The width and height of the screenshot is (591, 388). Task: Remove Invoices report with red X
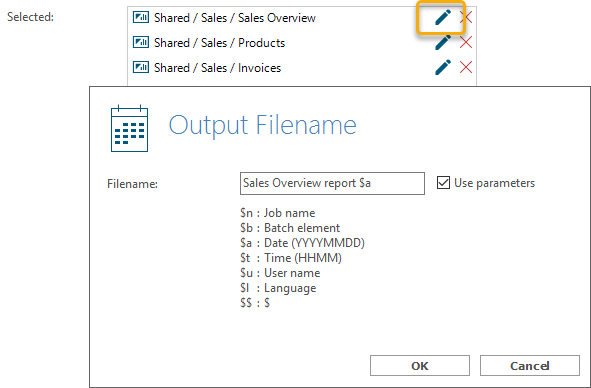click(x=466, y=67)
